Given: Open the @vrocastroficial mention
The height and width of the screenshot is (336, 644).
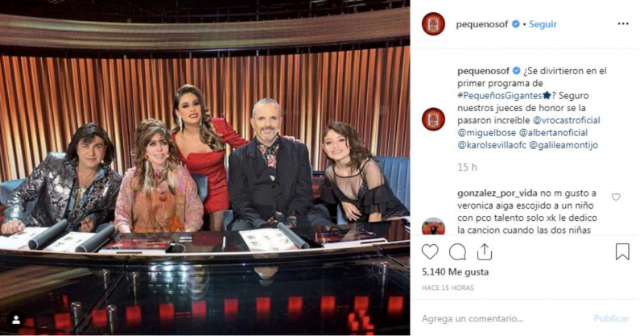Looking at the screenshot, I should 567,120.
